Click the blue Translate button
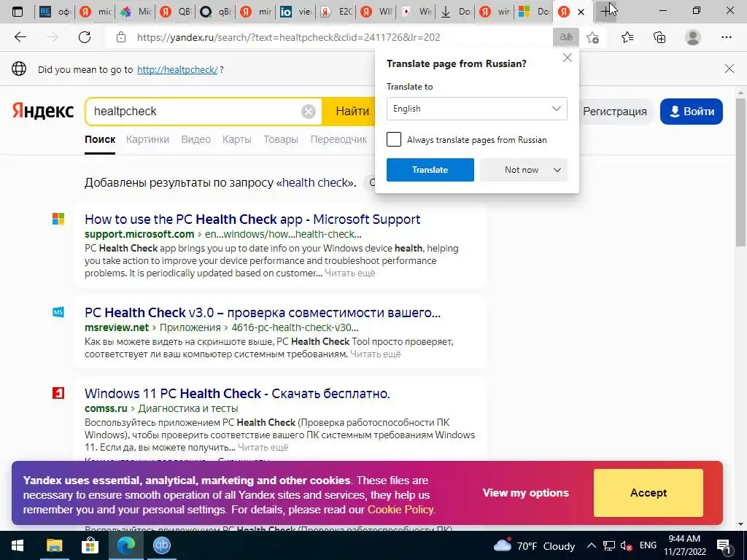 coord(430,170)
